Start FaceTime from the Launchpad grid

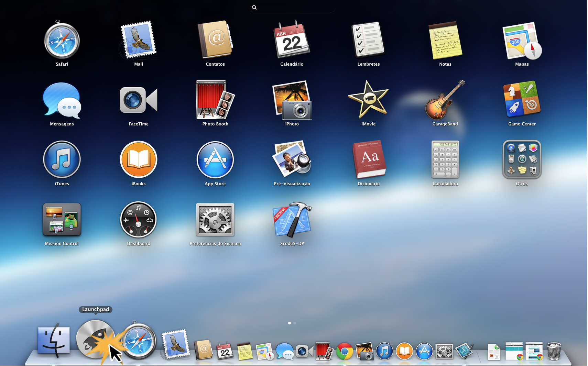pos(139,100)
